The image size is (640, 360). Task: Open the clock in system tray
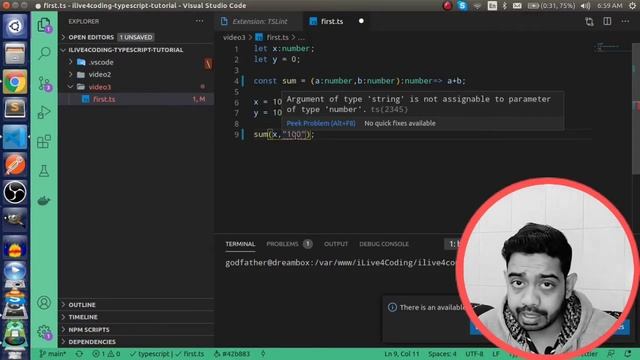click(609, 6)
